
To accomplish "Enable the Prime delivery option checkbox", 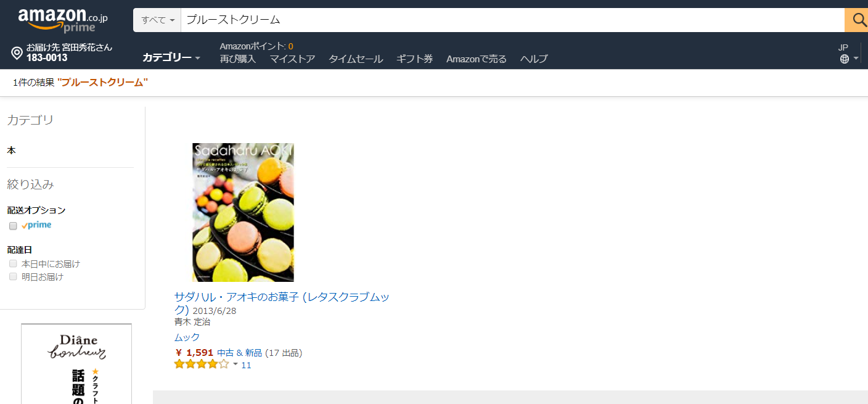I will coord(13,226).
